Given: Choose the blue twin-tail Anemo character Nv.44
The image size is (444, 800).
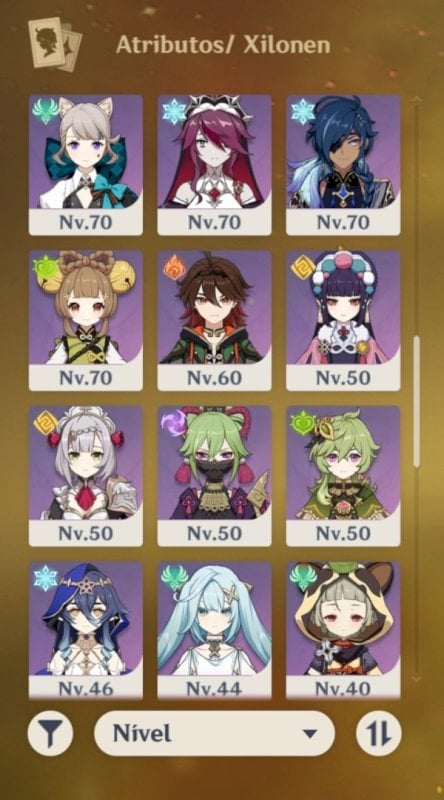Looking at the screenshot, I should (214, 630).
